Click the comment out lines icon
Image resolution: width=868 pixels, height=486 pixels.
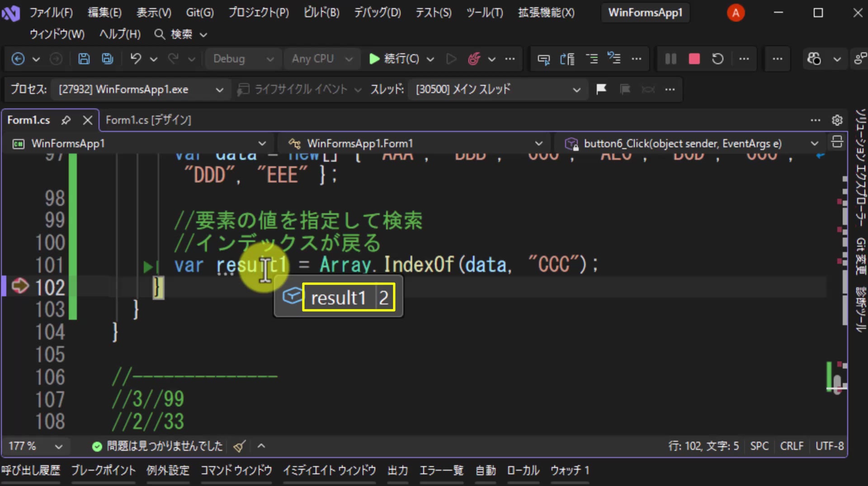592,59
